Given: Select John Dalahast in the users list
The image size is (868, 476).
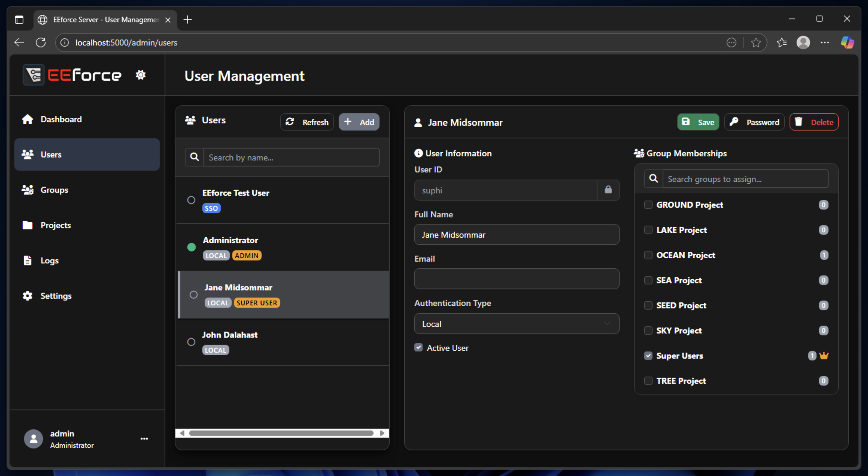Looking at the screenshot, I should coord(282,342).
